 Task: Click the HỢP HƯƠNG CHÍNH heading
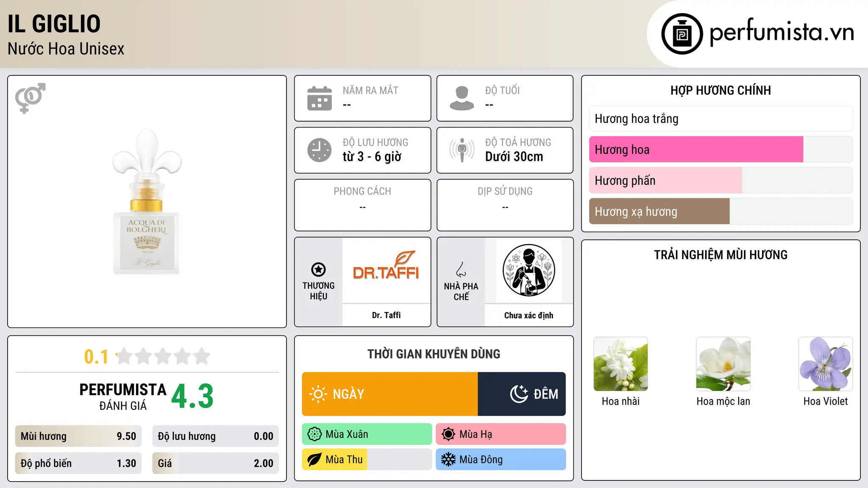click(x=721, y=90)
